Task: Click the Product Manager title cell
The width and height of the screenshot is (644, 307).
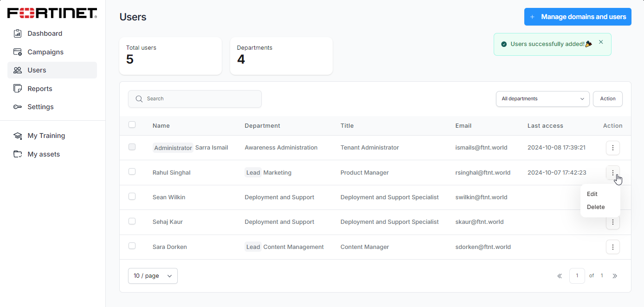Action: click(365, 173)
